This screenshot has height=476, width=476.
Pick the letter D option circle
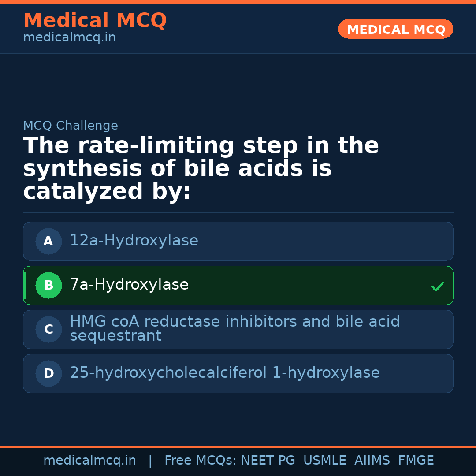[48, 373]
